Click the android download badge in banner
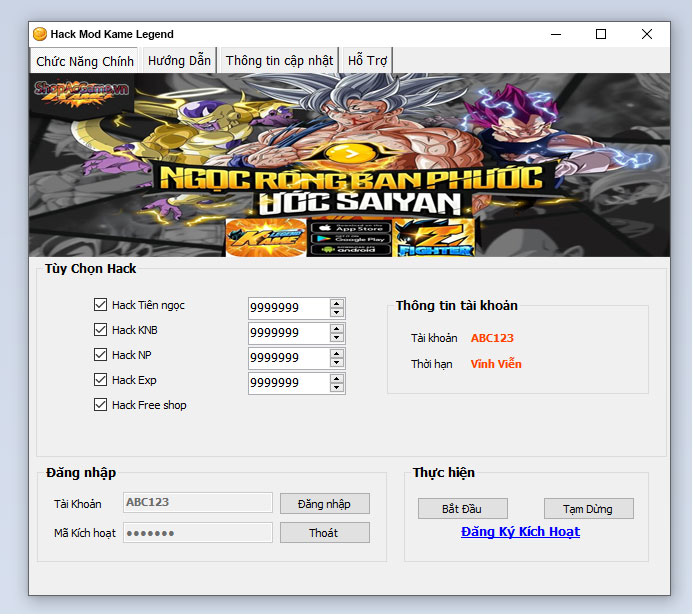This screenshot has height=616, width=693. tap(350, 250)
